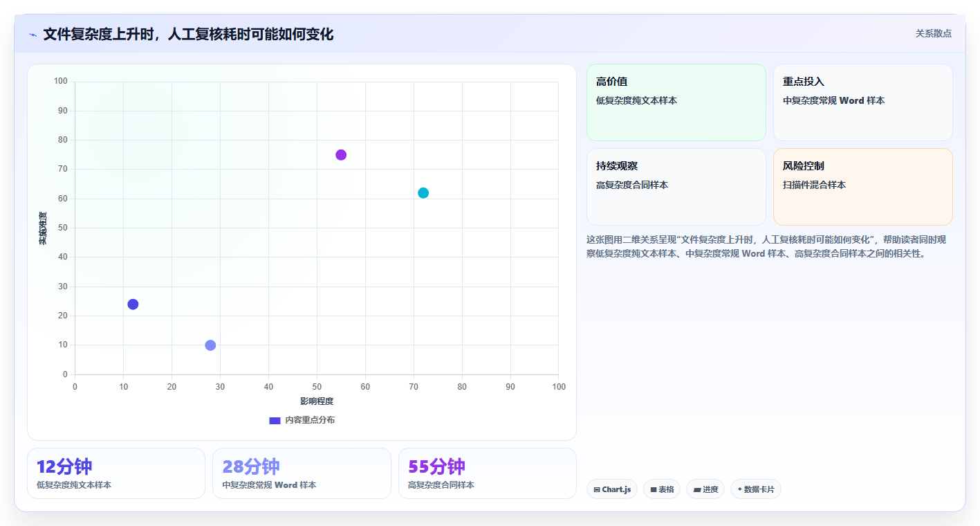
Task: Click 低复杂度纯文本样本 in 高价值 card
Action: pos(636,100)
